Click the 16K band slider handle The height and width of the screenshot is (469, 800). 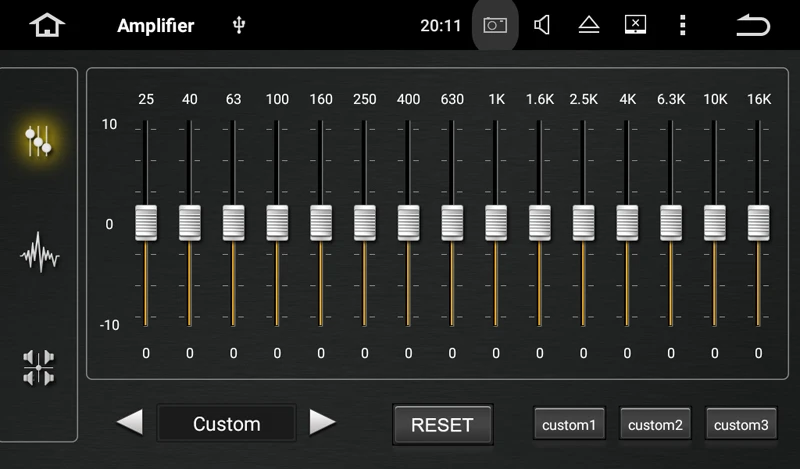point(759,223)
